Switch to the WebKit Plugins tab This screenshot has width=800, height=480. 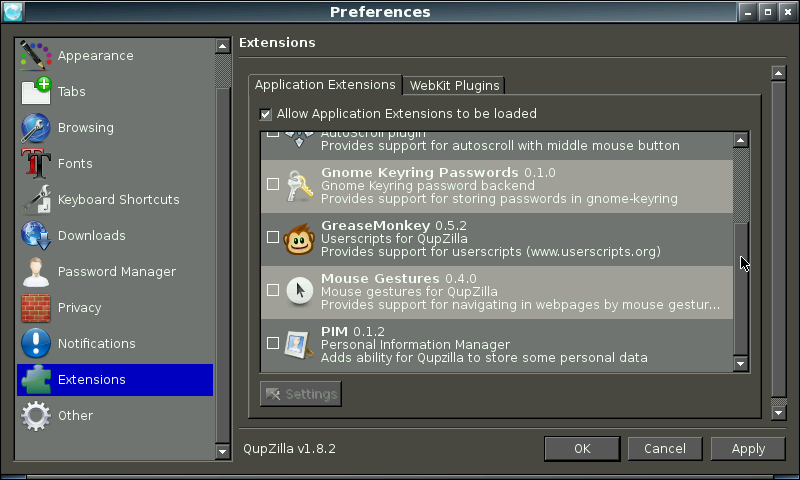[454, 85]
